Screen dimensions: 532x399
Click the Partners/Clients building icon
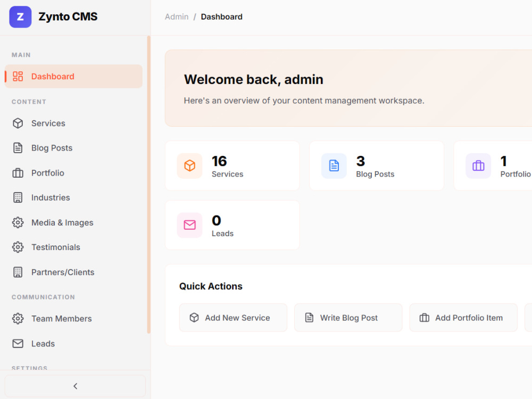tap(18, 272)
